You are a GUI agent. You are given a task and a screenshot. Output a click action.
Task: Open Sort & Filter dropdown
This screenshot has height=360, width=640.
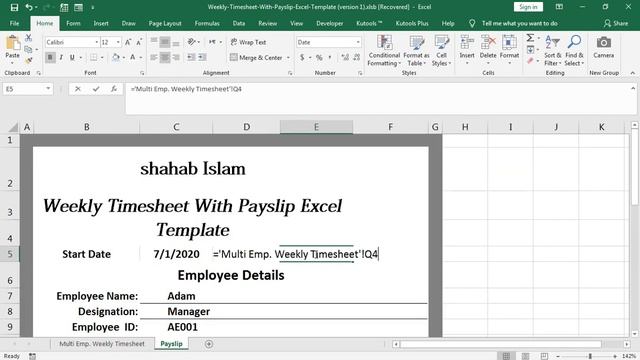tap(553, 50)
